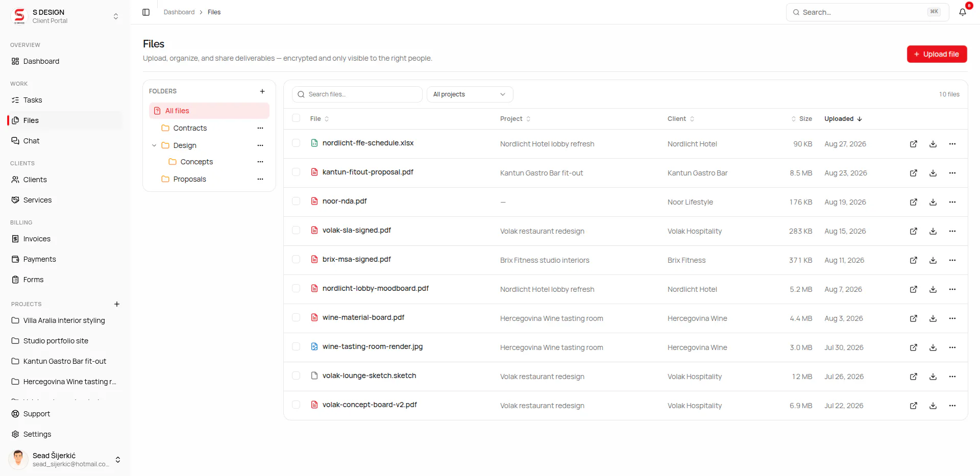Sort table by Uploaded column
Screen dimensions: 980x476
tap(843, 119)
